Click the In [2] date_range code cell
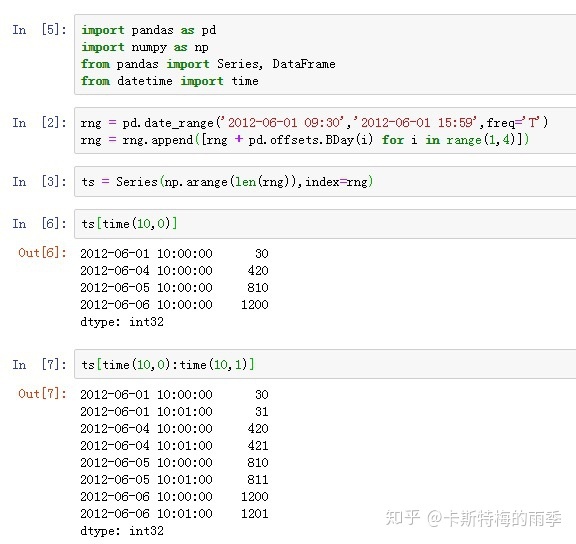 pyautogui.click(x=325, y=130)
